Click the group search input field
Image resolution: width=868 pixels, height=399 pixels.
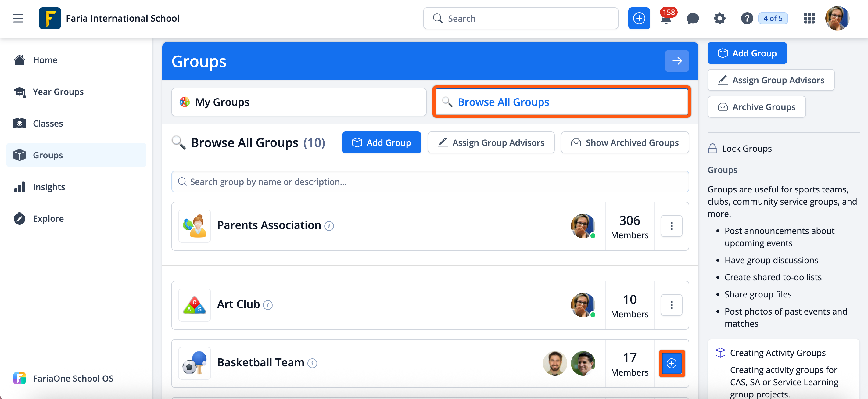tap(430, 182)
